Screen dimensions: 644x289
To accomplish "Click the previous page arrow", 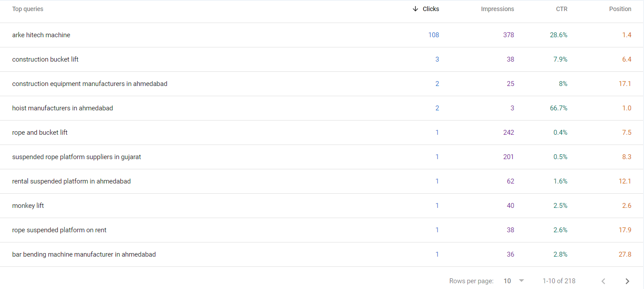I will [603, 281].
